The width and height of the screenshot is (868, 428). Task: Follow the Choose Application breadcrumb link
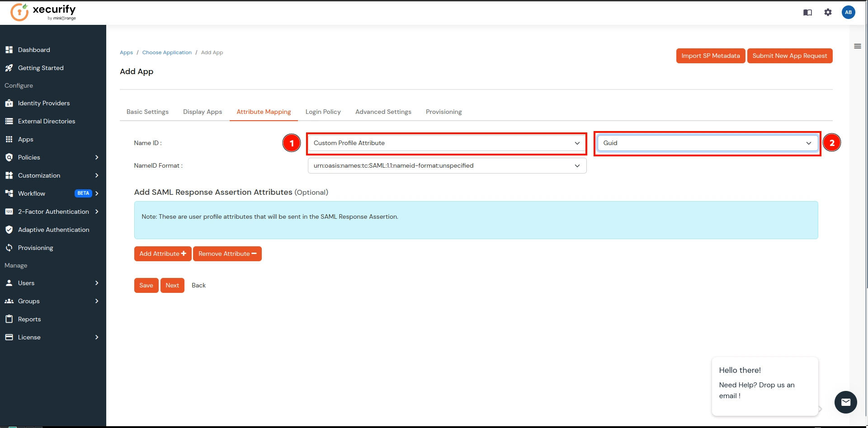click(x=167, y=52)
